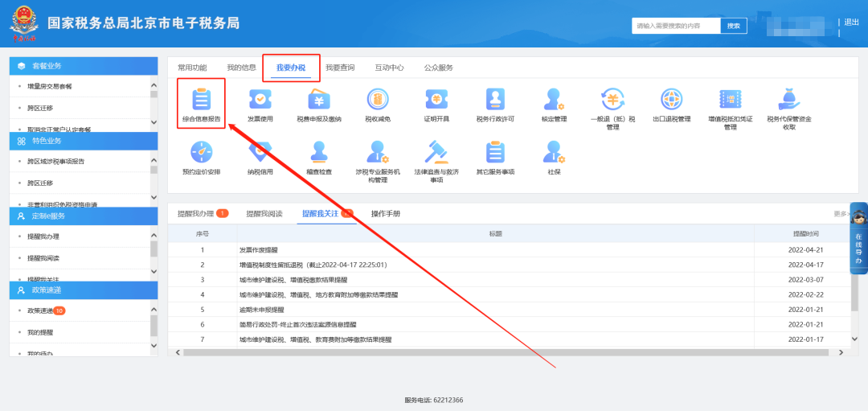Open the 增值税制度性留抵退税 reminder row

click(313, 265)
